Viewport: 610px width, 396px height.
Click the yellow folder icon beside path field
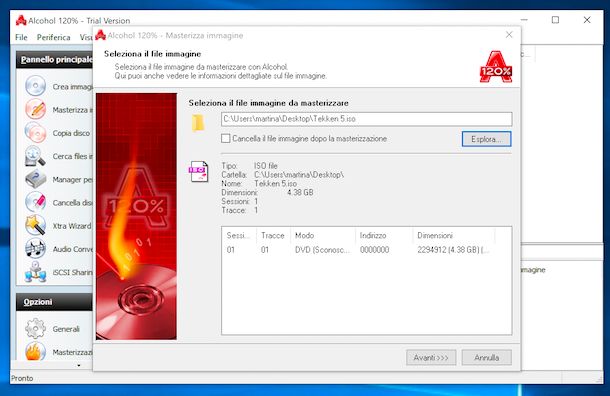[x=198, y=123]
